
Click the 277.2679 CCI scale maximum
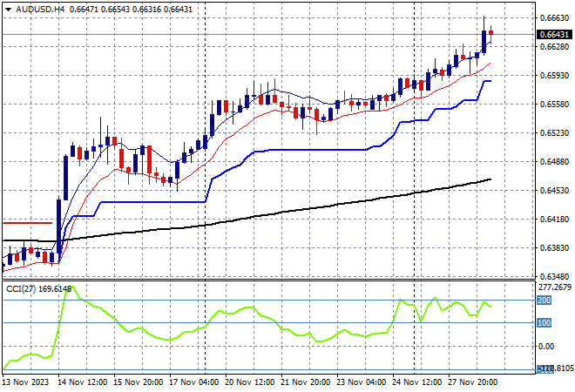pyautogui.click(x=555, y=287)
